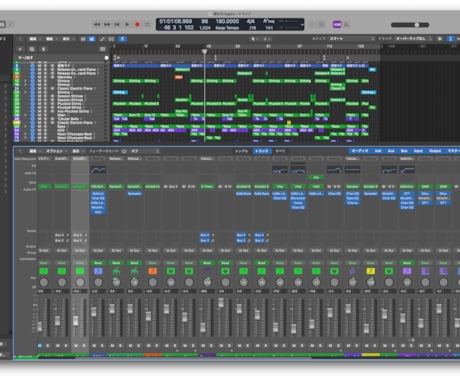Click the tempo value 180.0000 in LCD
Screen dimensions: 460x380
pyautogui.click(x=227, y=21)
